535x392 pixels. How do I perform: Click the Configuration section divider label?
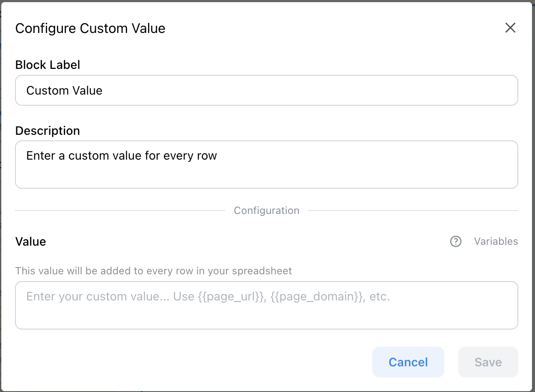click(x=266, y=211)
